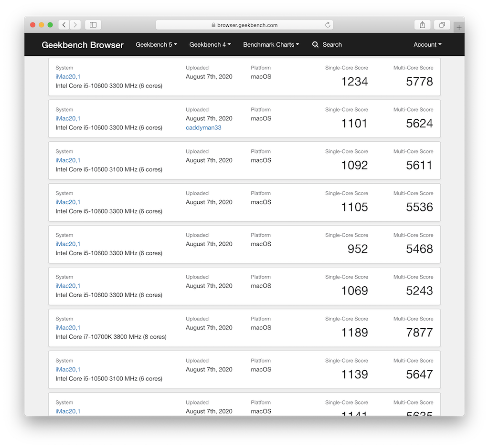The image size is (489, 448).
Task: Close the Safari window with red button
Action: 33,25
